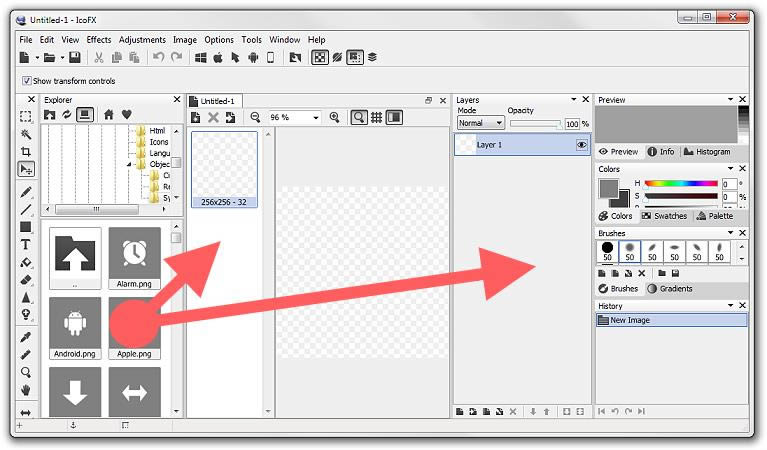767x450 pixels.
Task: Switch to the Info tab
Action: coord(661,152)
